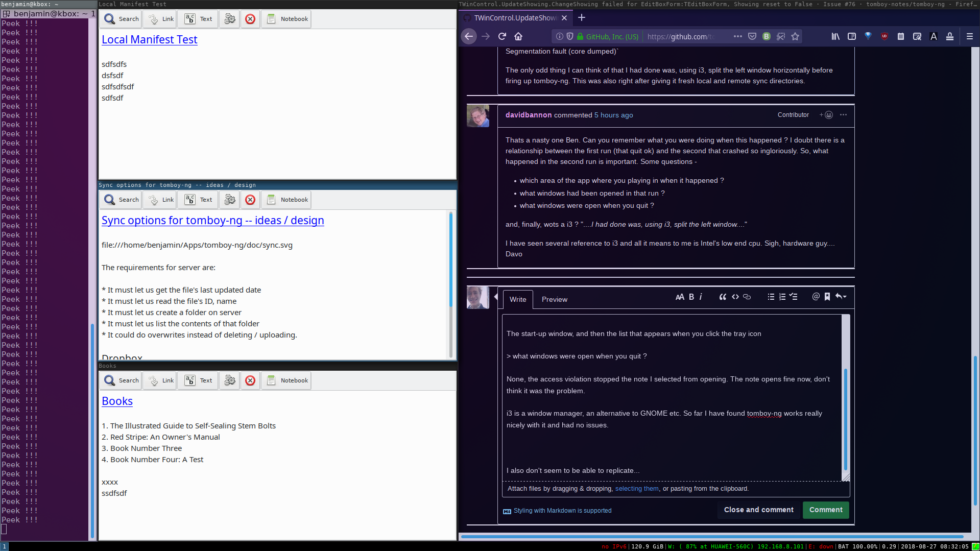Toggle the uBlock Origin shield icon
This screenshot has width=980, height=551.
[x=884, y=36]
